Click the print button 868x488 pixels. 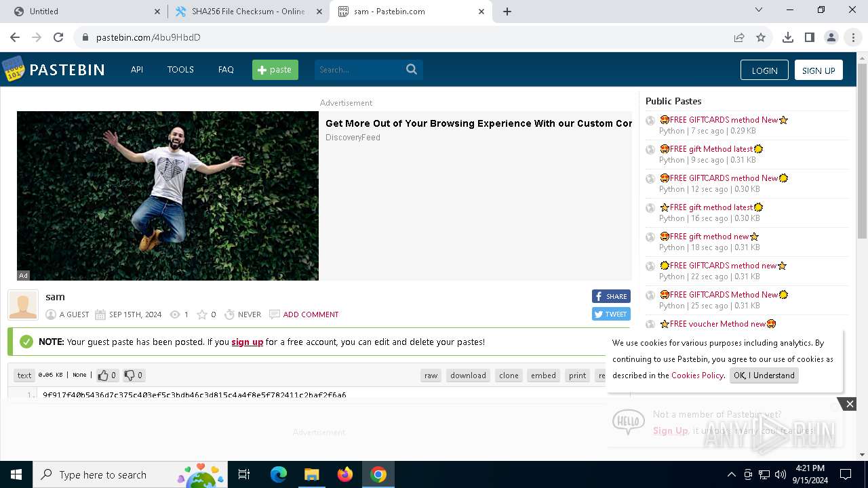pyautogui.click(x=578, y=375)
